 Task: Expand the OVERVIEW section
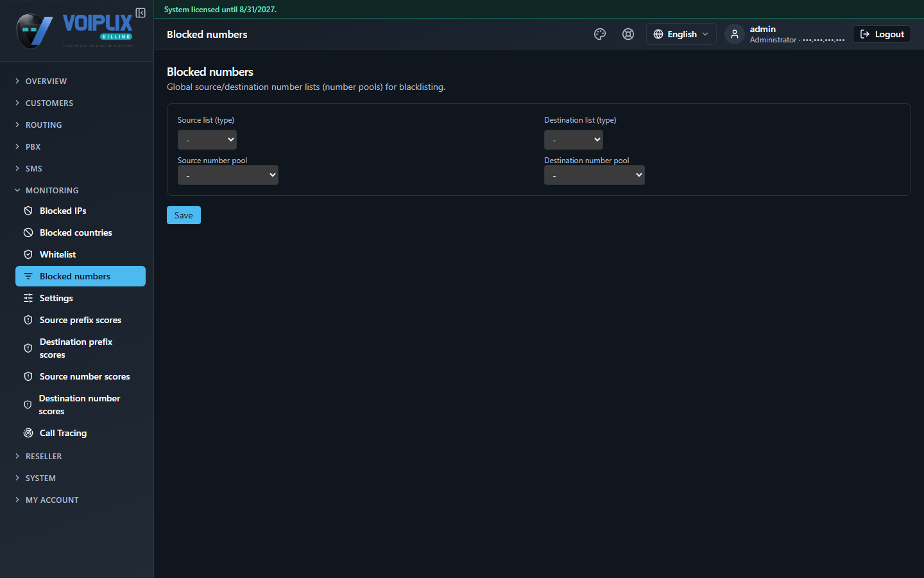[77, 81]
